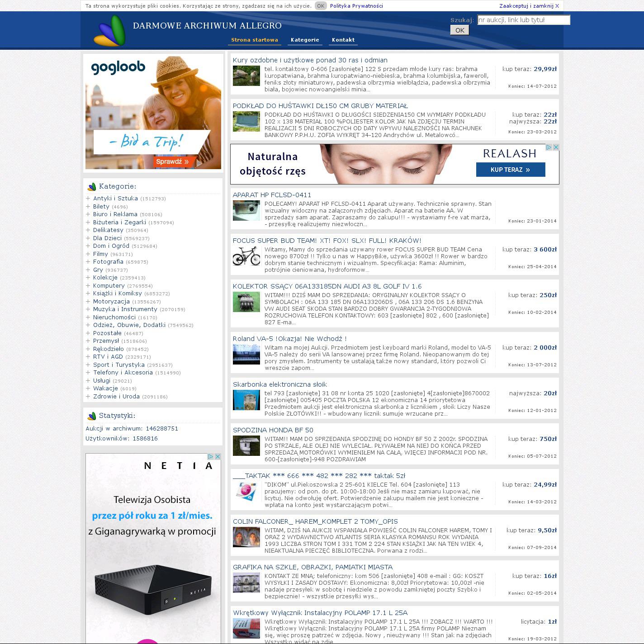
Task: Click the intake manifold listing thumbnail
Action: 246,302
